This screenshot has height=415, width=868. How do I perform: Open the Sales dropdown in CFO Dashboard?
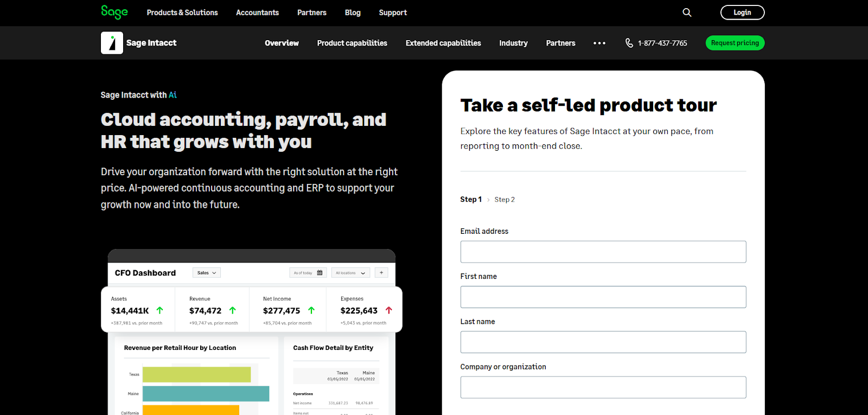207,273
